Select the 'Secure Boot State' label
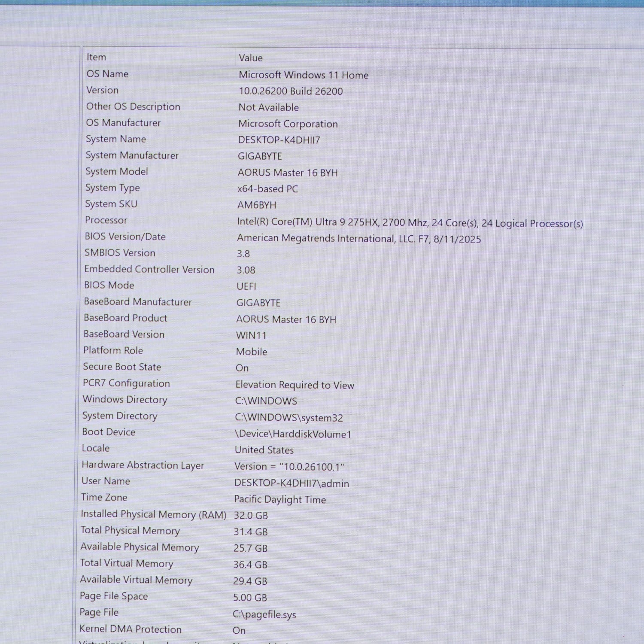This screenshot has width=644, height=644. tap(122, 367)
